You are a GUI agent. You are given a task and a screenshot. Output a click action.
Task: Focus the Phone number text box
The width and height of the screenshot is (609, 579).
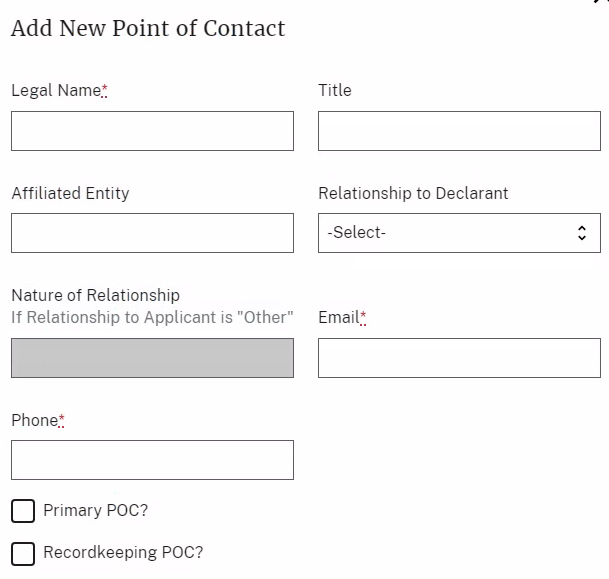click(152, 460)
